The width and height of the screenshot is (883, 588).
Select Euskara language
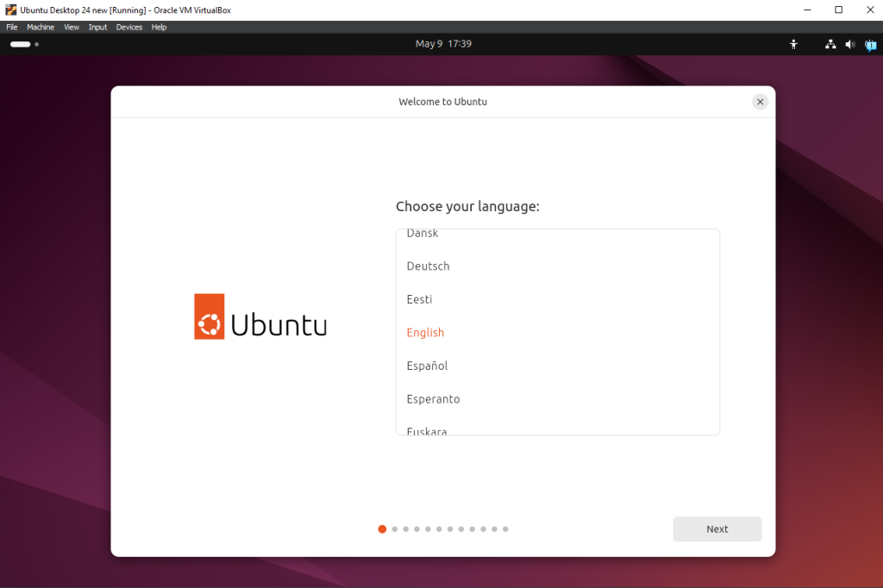(558, 429)
